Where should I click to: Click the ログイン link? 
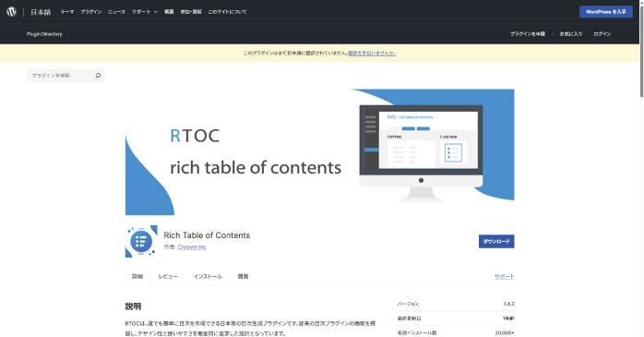click(x=602, y=34)
